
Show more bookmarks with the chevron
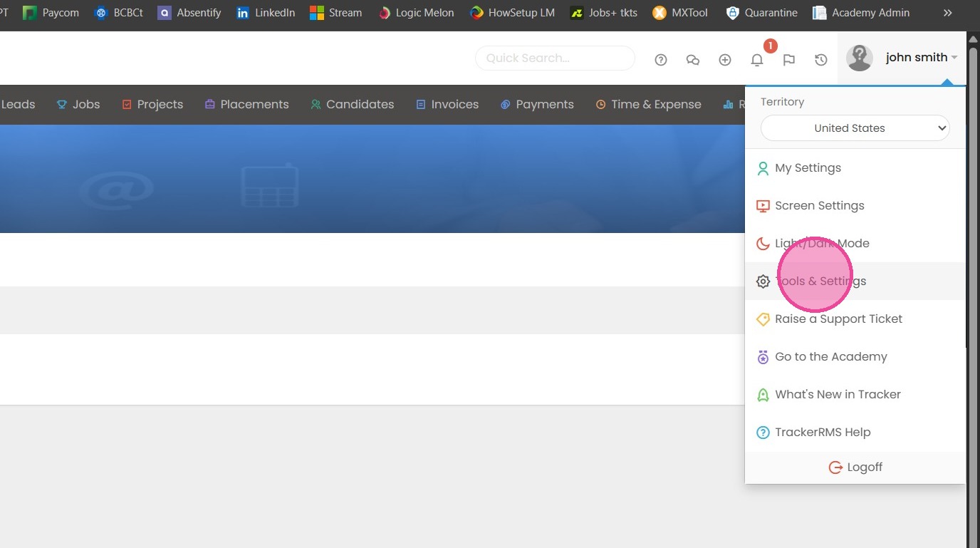coord(947,12)
